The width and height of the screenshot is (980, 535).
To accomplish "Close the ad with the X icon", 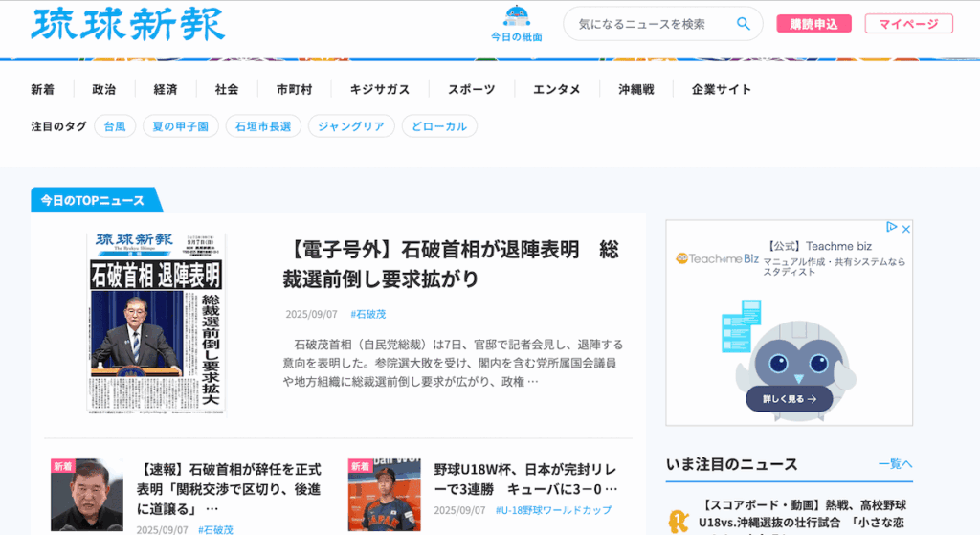I will pyautogui.click(x=906, y=228).
